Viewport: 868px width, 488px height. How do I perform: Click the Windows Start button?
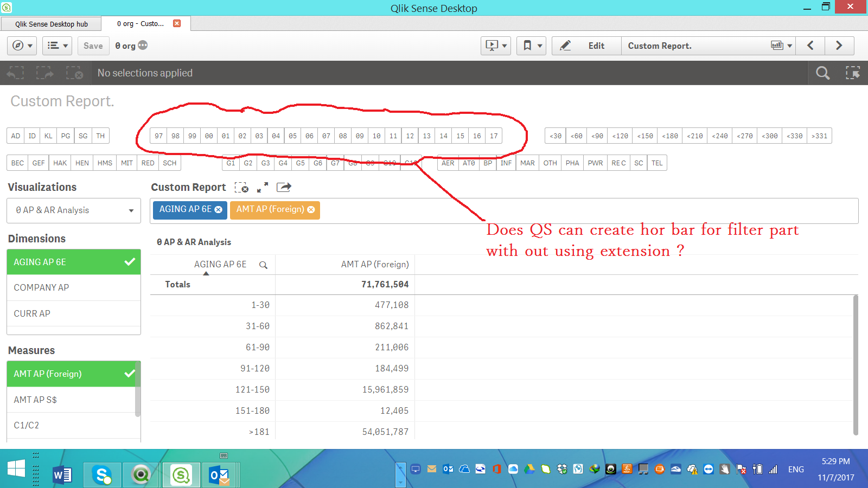16,468
